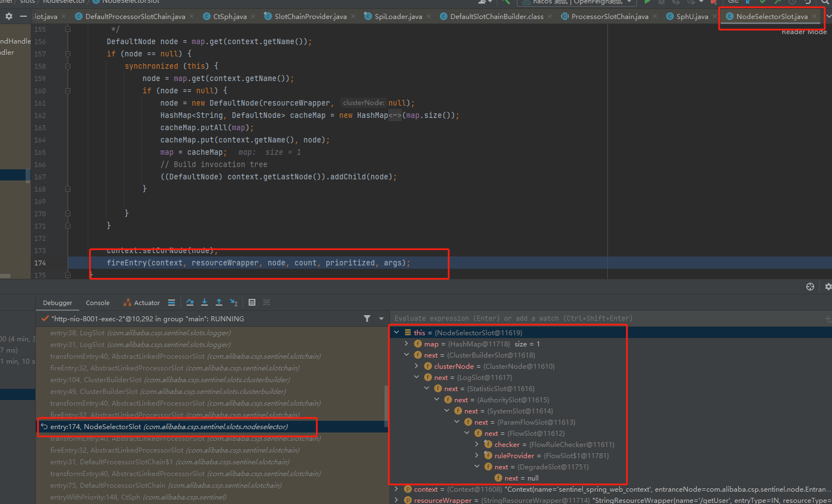The image size is (832, 504).
Task: Collapse next LogSlot@11617 node
Action: click(417, 377)
